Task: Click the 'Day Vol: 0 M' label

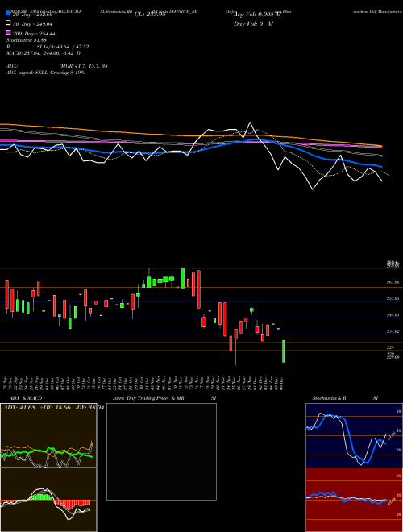Action: coord(253,24)
